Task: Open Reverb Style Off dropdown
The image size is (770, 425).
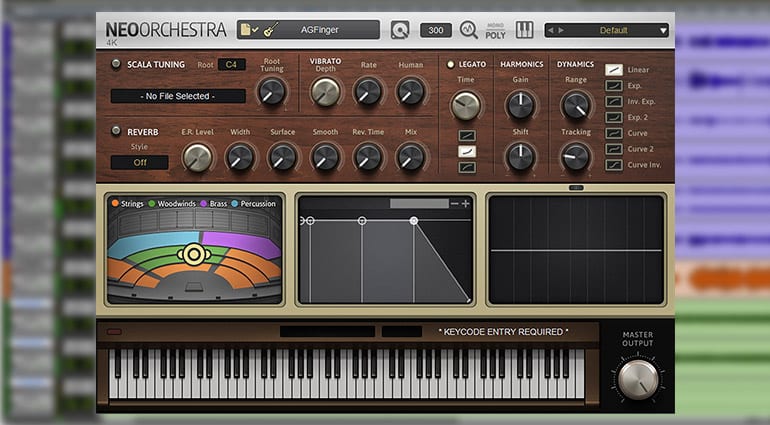Action: [140, 163]
